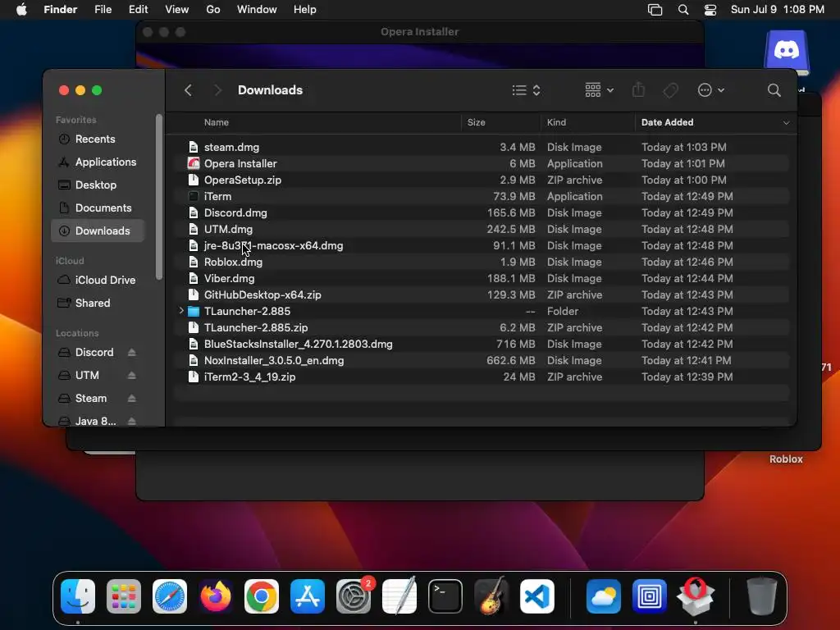This screenshot has width=840, height=630.
Task: Open the View menu
Action: pyautogui.click(x=177, y=10)
